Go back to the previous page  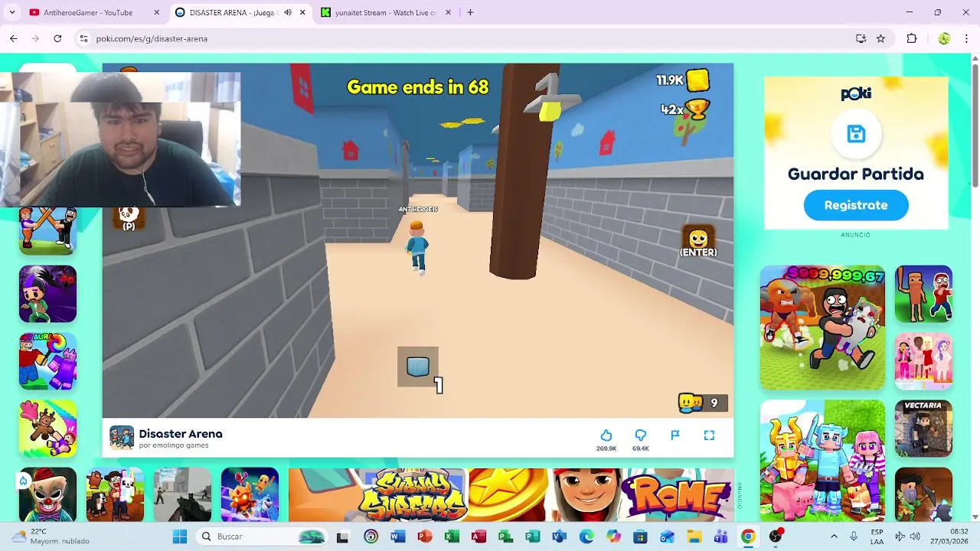pos(14,38)
